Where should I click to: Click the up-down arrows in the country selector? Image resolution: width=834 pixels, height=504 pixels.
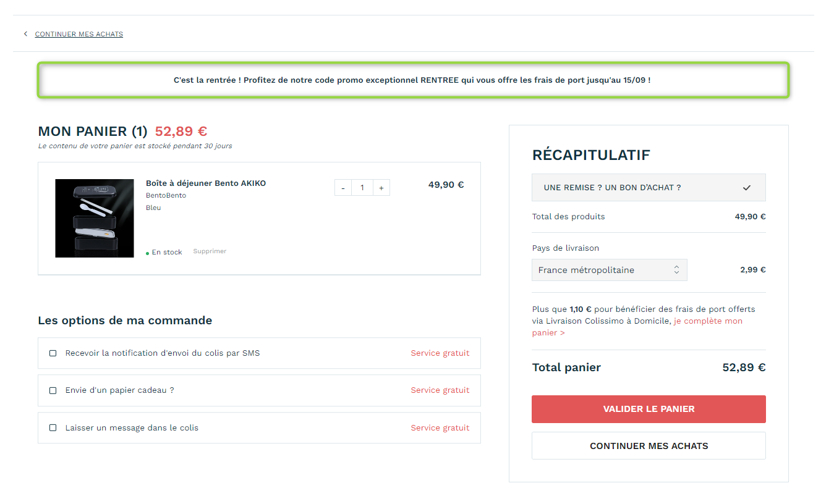[676, 270]
